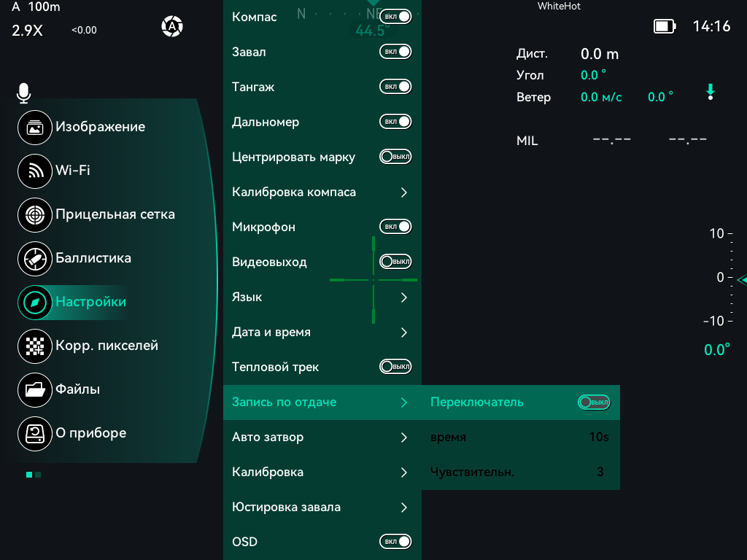The height and width of the screenshot is (560, 747).
Task: Click the О приборе label
Action: (91, 433)
